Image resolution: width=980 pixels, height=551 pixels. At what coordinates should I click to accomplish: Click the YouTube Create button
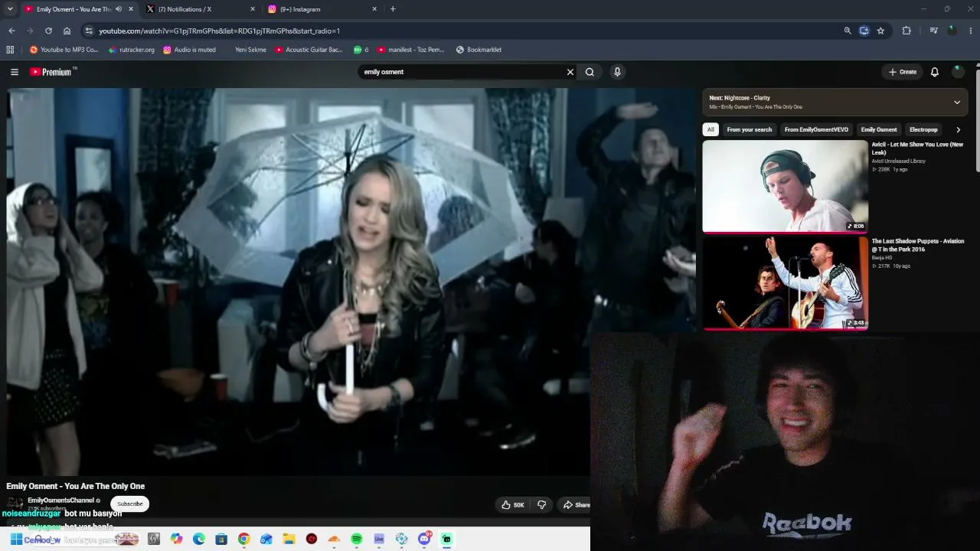point(903,72)
